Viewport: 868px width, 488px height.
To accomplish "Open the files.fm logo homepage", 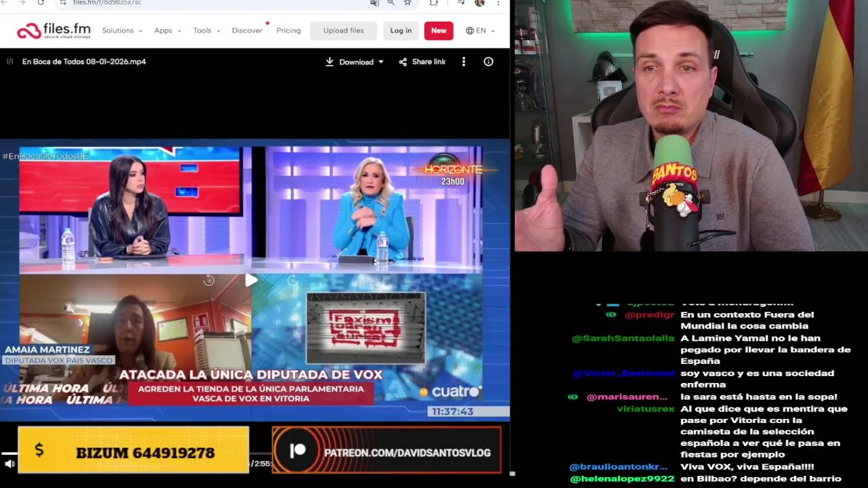I will pyautogui.click(x=53, y=30).
